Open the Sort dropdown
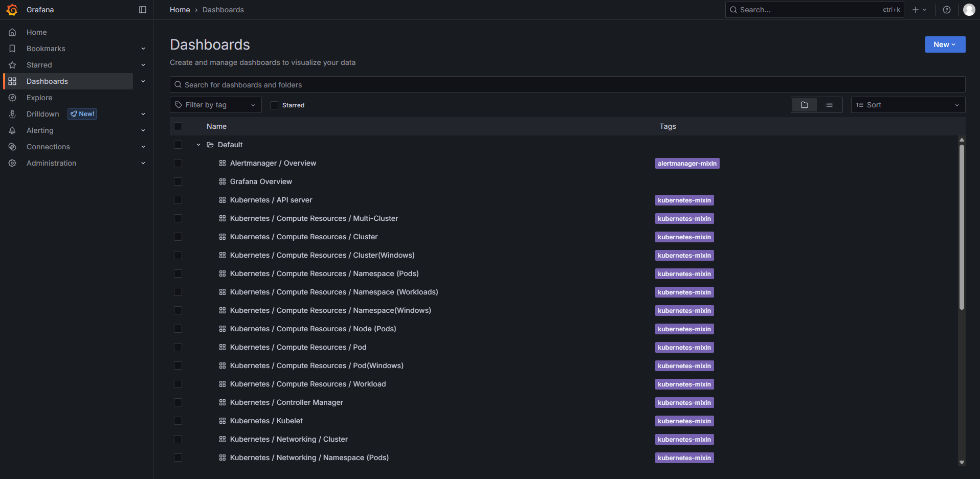This screenshot has width=980, height=479. pos(908,105)
